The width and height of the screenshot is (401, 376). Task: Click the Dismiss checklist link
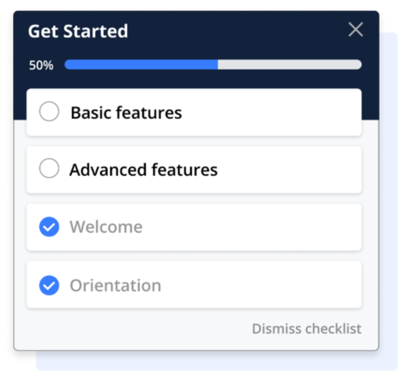click(307, 329)
